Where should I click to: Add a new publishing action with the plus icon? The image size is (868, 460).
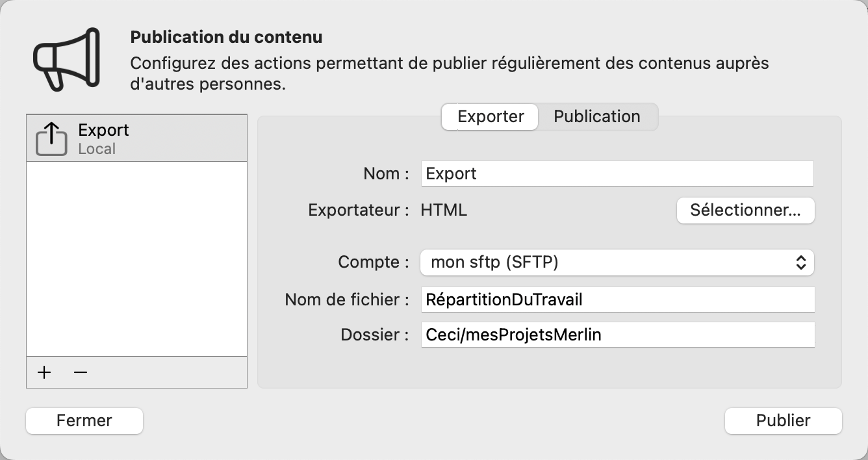[44, 372]
